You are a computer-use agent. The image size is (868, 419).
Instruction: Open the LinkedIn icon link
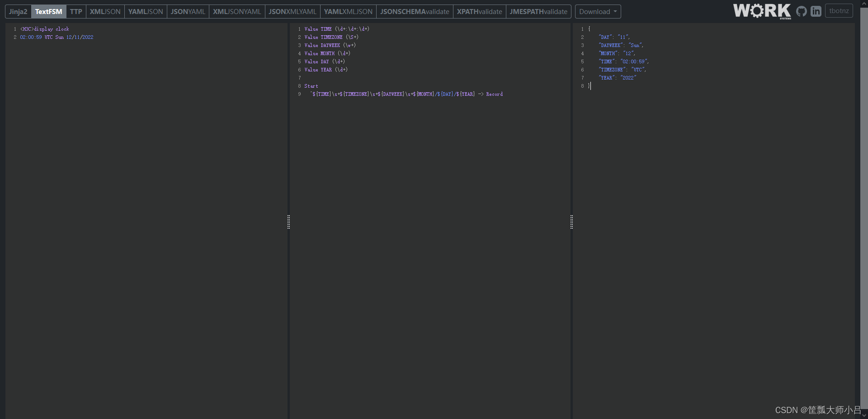pyautogui.click(x=816, y=11)
